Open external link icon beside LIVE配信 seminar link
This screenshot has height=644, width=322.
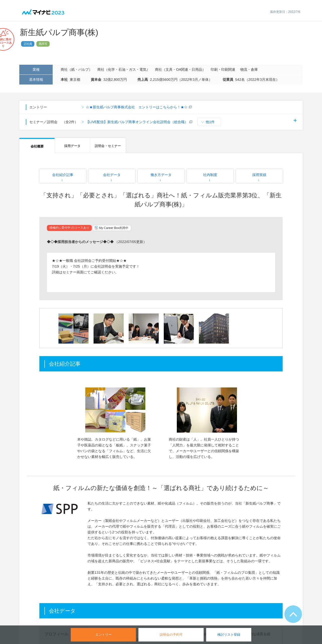[x=191, y=122]
